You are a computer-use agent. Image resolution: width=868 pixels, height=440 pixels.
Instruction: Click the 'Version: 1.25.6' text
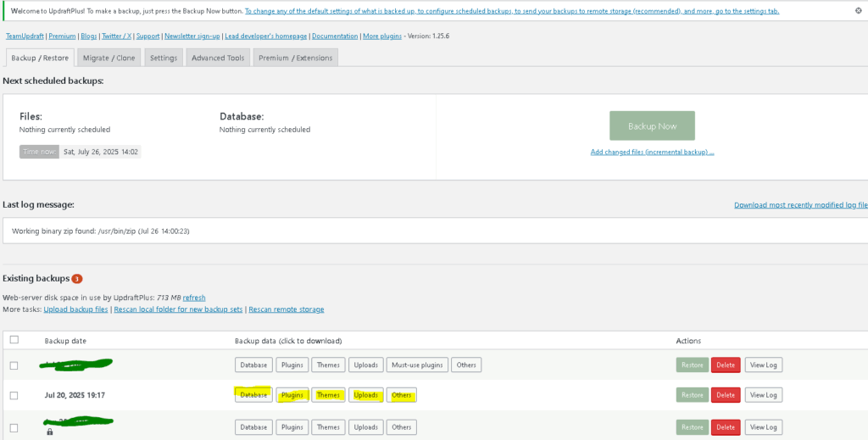(x=428, y=36)
